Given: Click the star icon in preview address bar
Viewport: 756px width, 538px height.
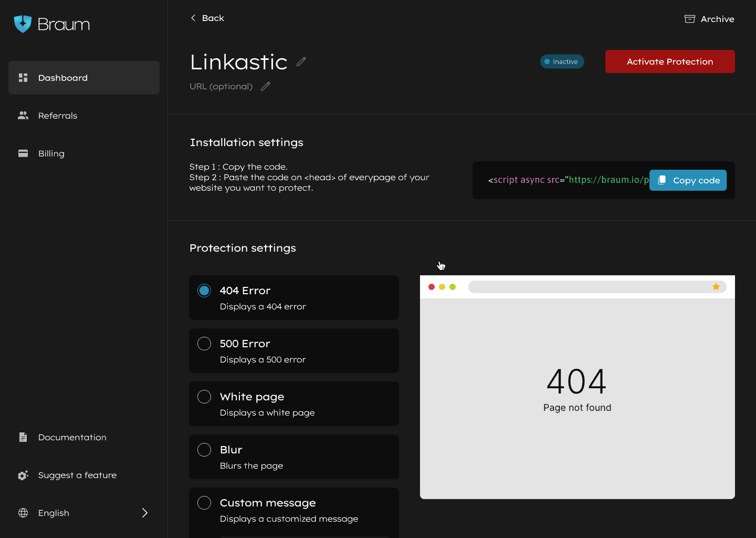Looking at the screenshot, I should (x=716, y=287).
